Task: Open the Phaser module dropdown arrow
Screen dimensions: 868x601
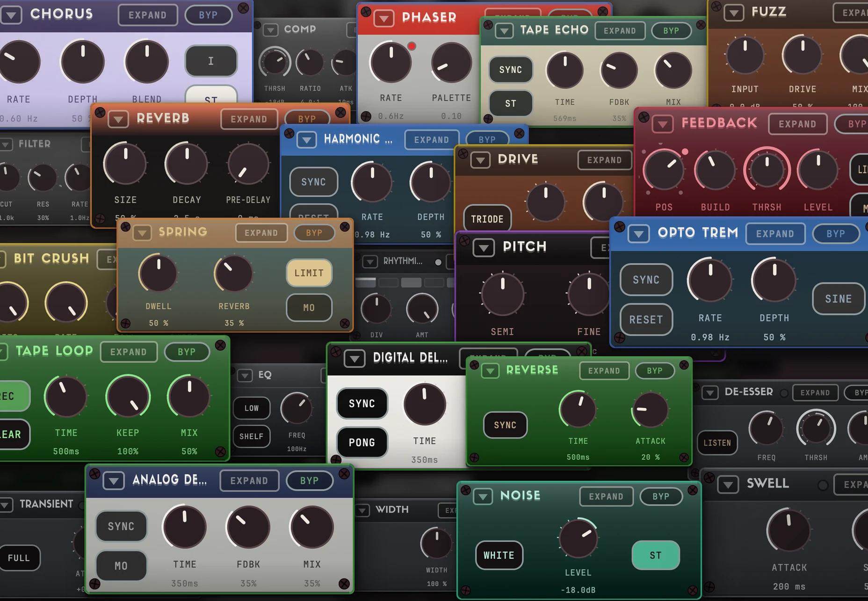Action: [383, 19]
